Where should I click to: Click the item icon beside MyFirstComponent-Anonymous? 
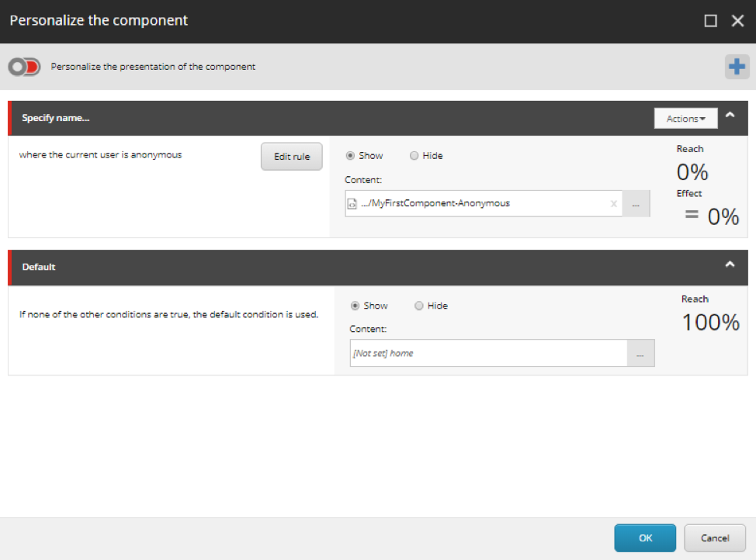click(x=353, y=204)
